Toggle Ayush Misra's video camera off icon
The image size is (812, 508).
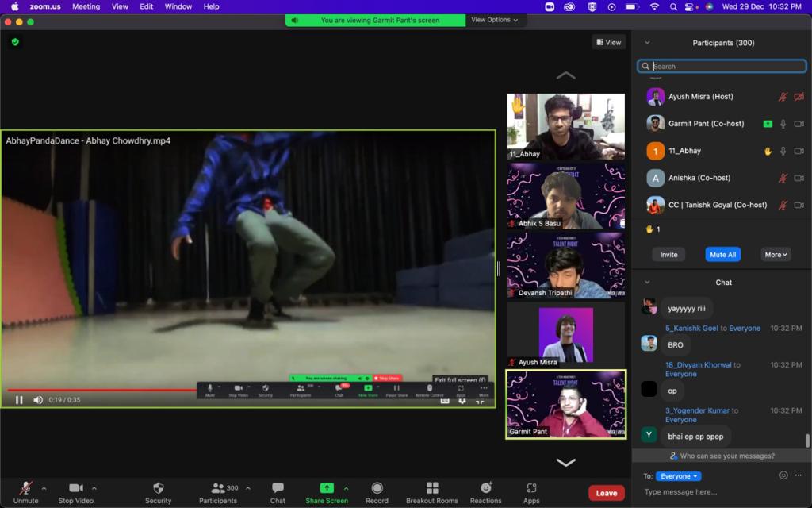(x=799, y=96)
